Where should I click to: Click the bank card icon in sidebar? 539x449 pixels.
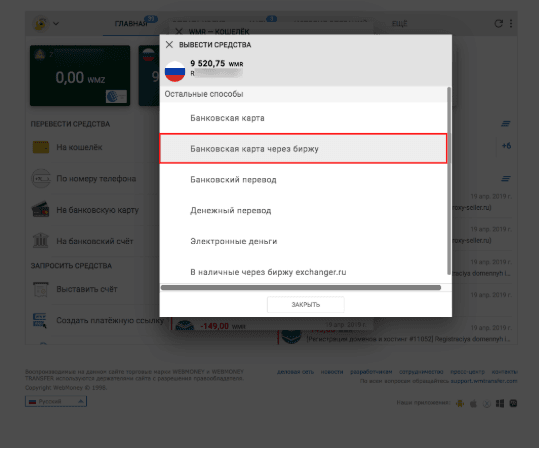41,209
